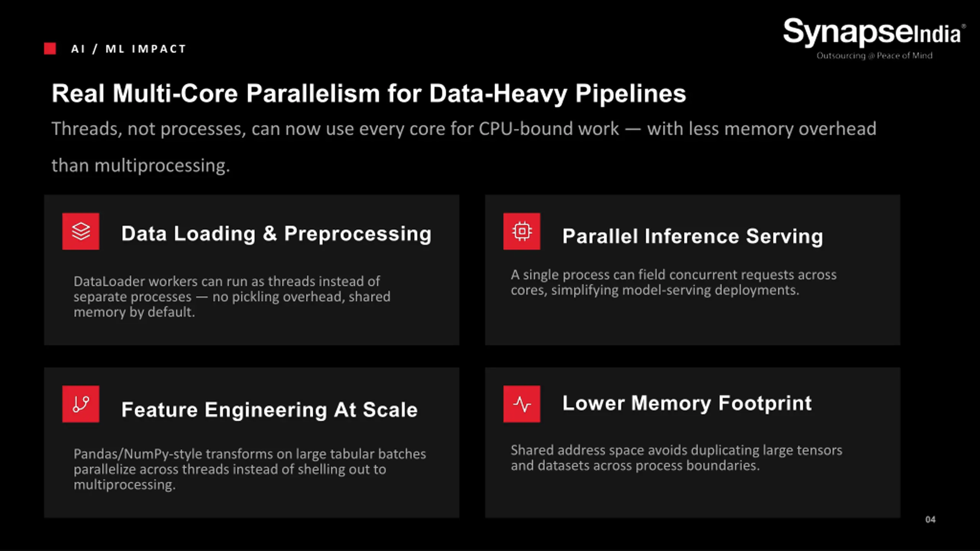Click the Feature Engineering At Scale heading
The width and height of the screenshot is (980, 551).
point(269,410)
